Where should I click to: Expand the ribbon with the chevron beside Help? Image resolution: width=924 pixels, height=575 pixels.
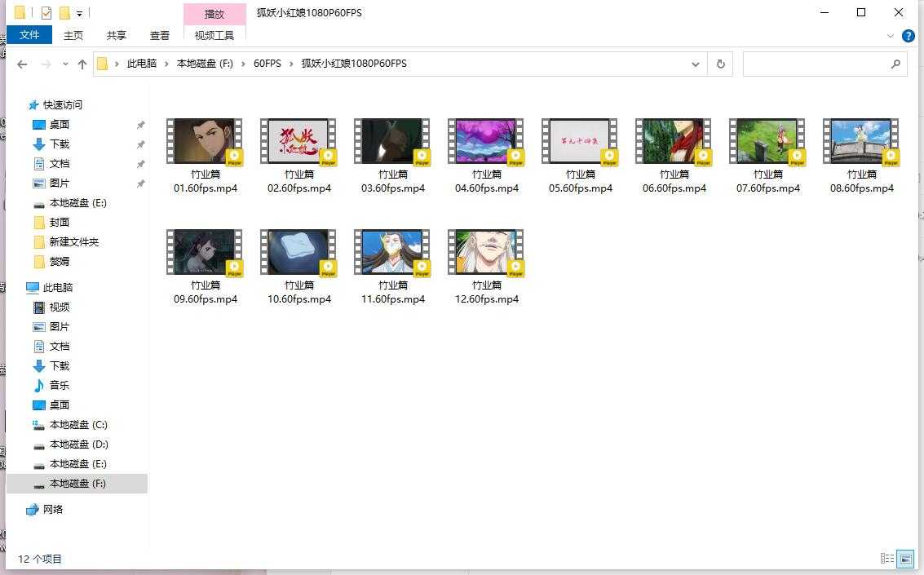pyautogui.click(x=890, y=36)
